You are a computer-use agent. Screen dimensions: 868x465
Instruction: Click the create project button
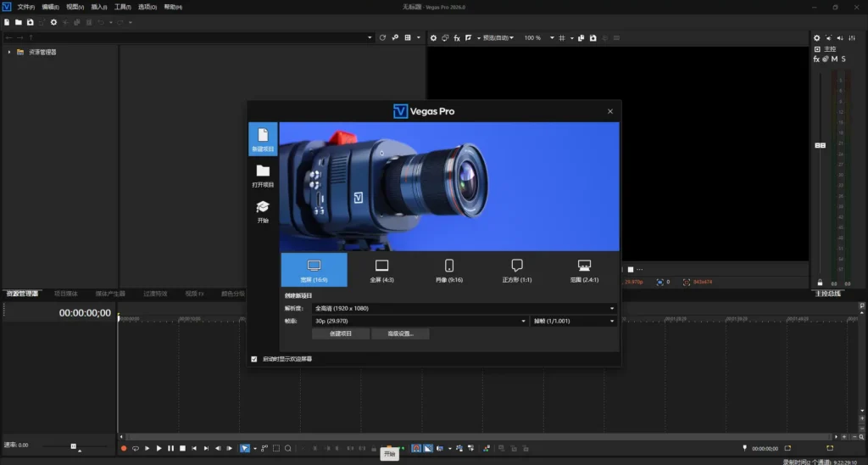click(x=341, y=333)
